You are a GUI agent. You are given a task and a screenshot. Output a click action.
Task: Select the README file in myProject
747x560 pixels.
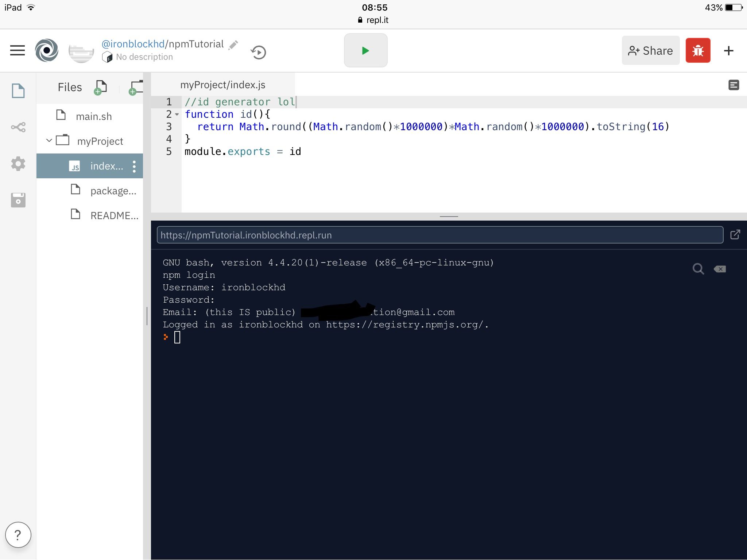(90, 215)
